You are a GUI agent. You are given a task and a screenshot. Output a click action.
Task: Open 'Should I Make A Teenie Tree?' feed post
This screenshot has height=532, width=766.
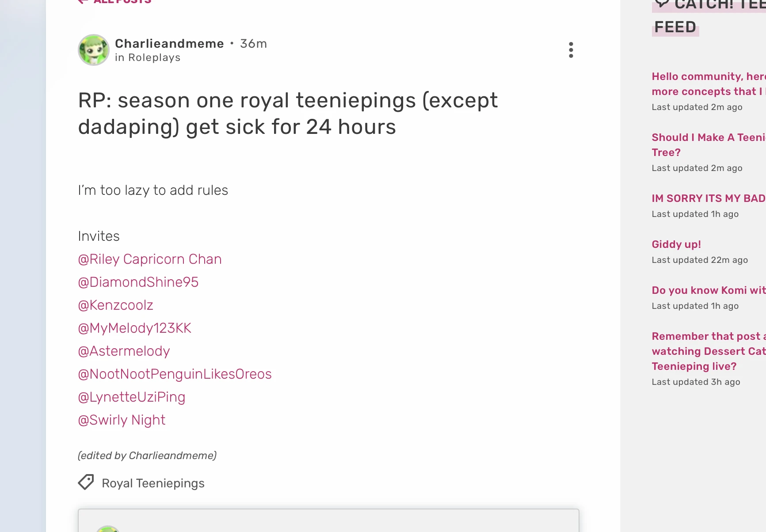click(708, 144)
